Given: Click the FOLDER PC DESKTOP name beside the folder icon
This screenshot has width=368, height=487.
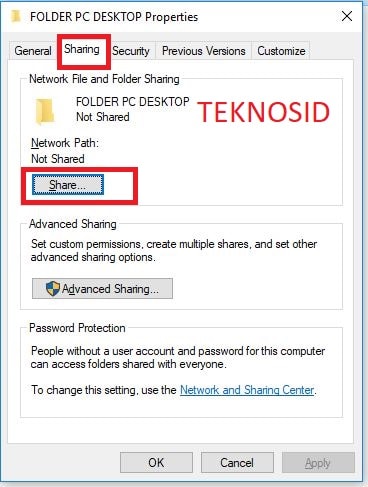Looking at the screenshot, I should point(133,102).
